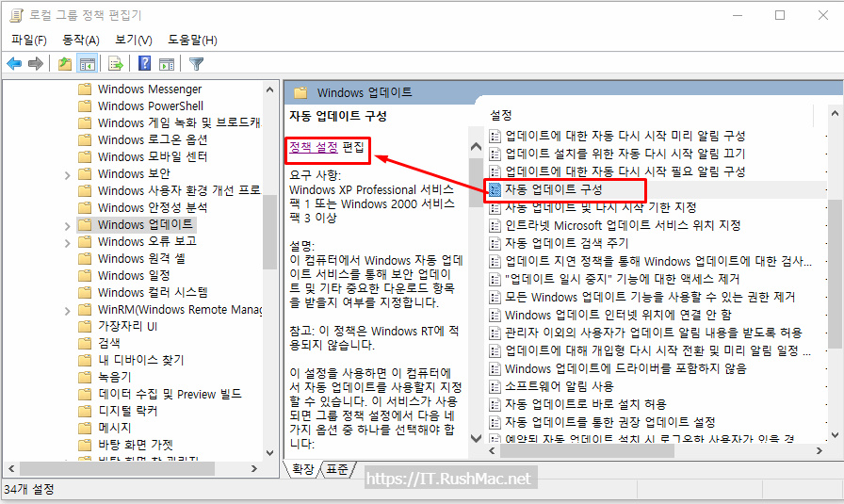Select Windows 일정 tree item
The width and height of the screenshot is (844, 504).
[x=134, y=276]
